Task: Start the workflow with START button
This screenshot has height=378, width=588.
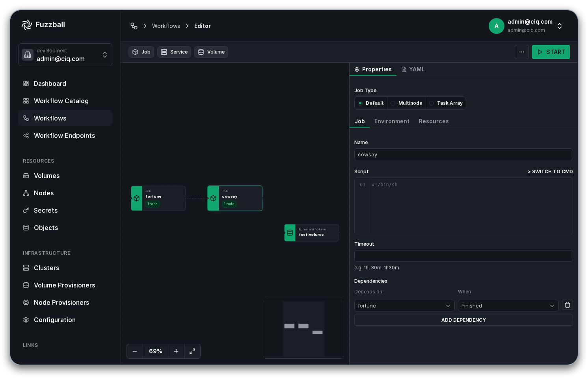Action: [551, 52]
